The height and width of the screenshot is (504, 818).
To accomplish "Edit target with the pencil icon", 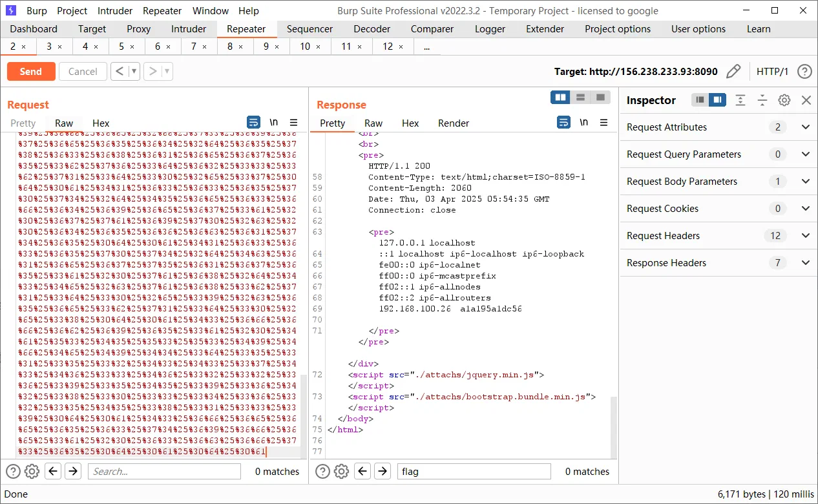I will coord(733,71).
